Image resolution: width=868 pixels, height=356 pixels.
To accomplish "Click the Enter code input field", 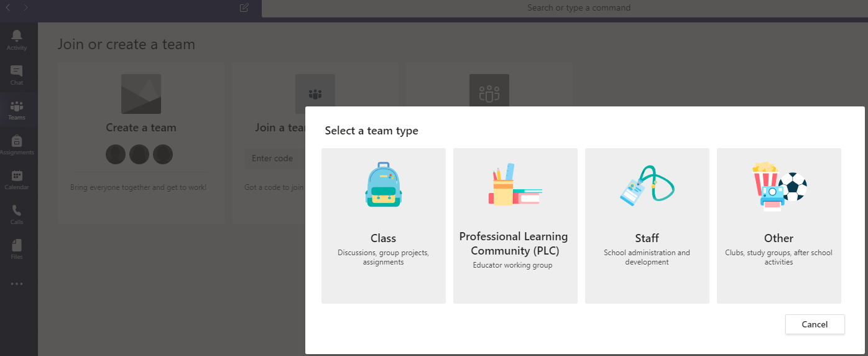I will (274, 159).
